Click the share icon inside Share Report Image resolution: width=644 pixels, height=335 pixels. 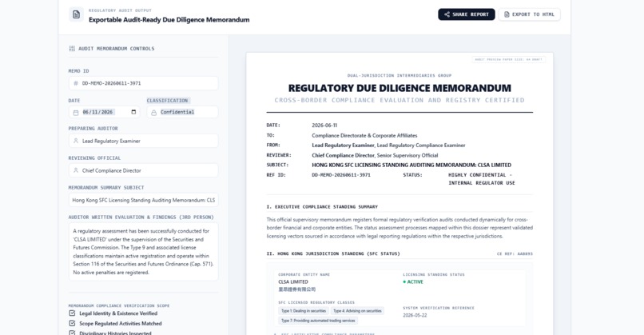447,14
